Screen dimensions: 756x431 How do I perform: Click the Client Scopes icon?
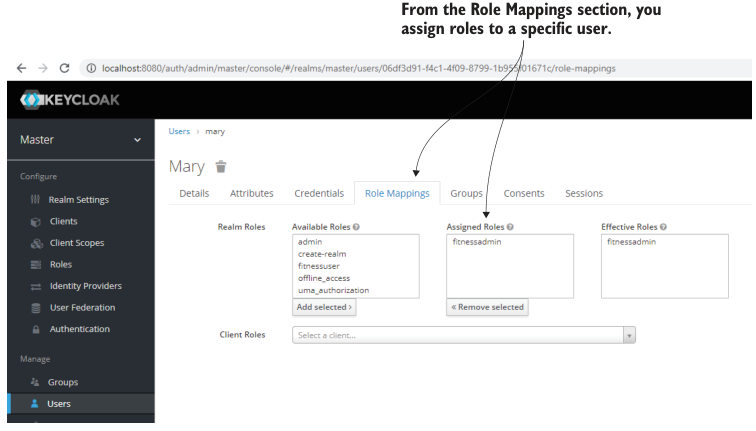[37, 243]
